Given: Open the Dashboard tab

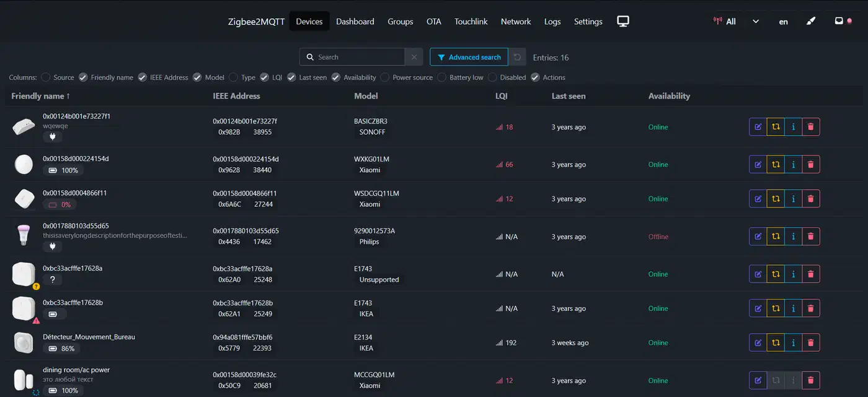Looking at the screenshot, I should (355, 21).
